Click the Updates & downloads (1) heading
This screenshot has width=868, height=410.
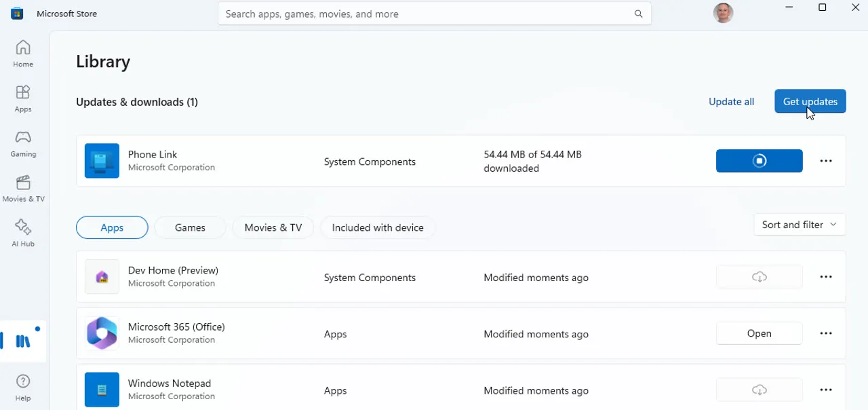pos(137,102)
